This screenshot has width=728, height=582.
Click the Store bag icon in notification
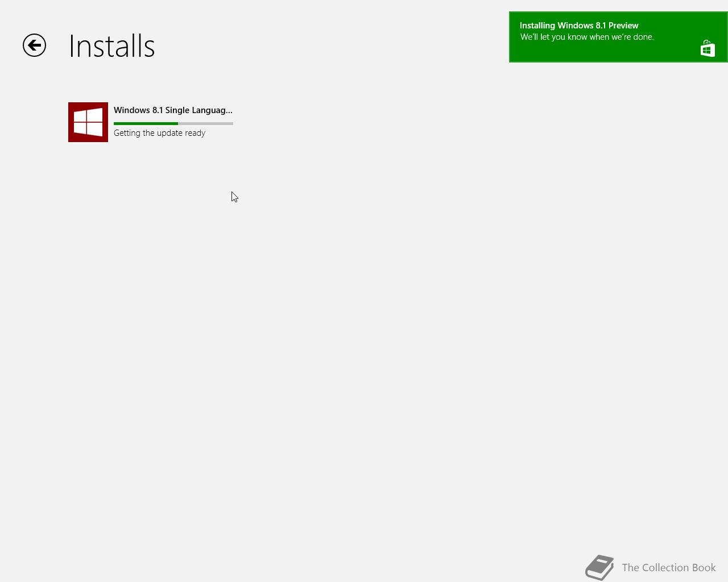[708, 48]
